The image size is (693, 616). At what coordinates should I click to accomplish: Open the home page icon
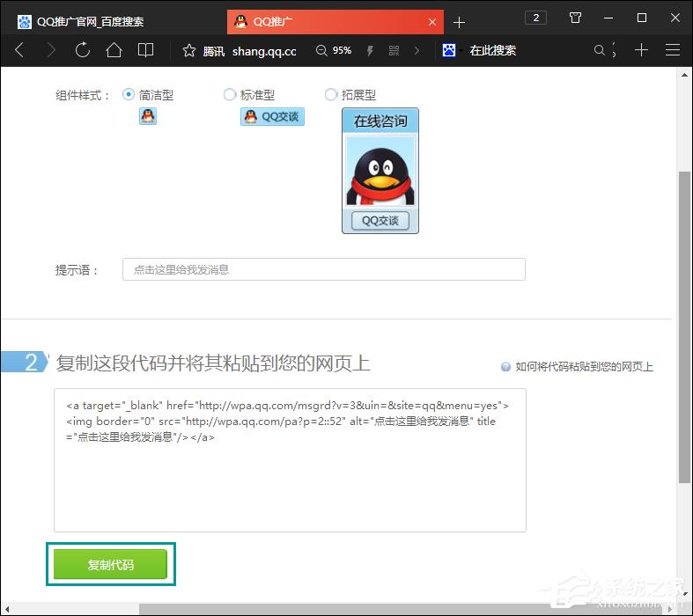pyautogui.click(x=114, y=50)
